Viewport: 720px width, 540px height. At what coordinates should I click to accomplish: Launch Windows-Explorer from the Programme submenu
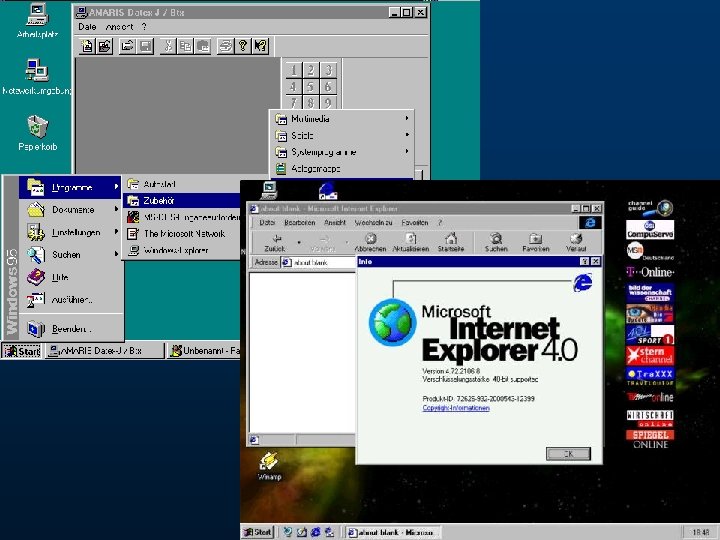(x=182, y=250)
